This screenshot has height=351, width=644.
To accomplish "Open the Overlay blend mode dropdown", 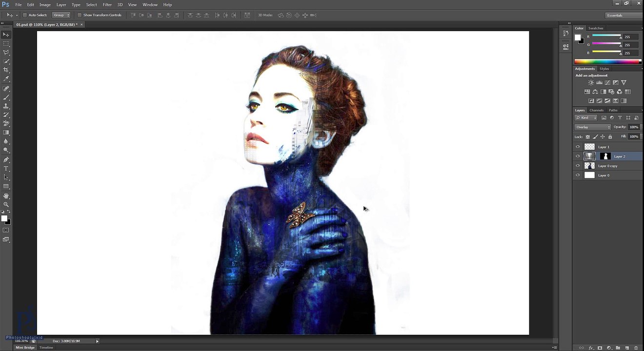I will click(x=593, y=127).
